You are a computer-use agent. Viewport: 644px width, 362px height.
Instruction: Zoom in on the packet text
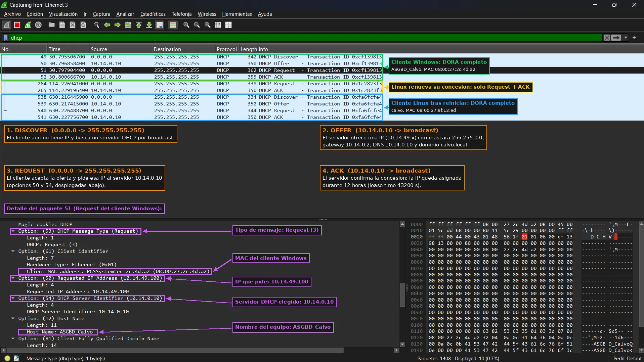[x=186, y=25]
